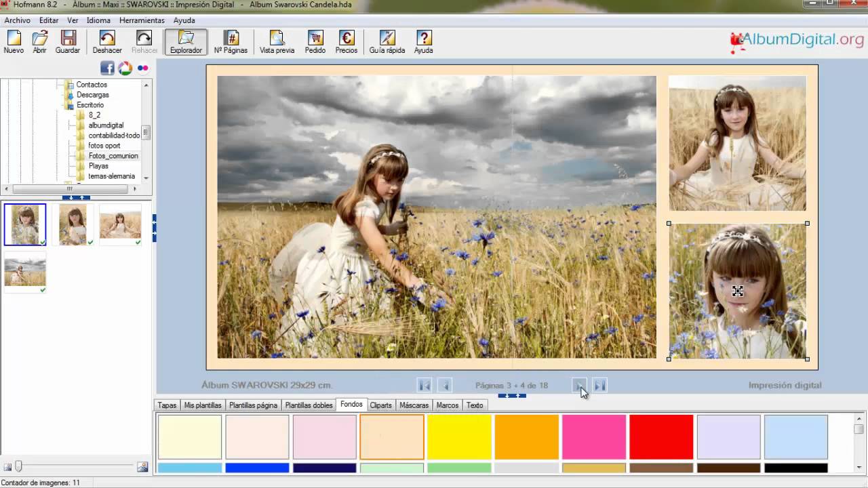Click the thumbnail zoom slider handle

pyautogui.click(x=19, y=466)
